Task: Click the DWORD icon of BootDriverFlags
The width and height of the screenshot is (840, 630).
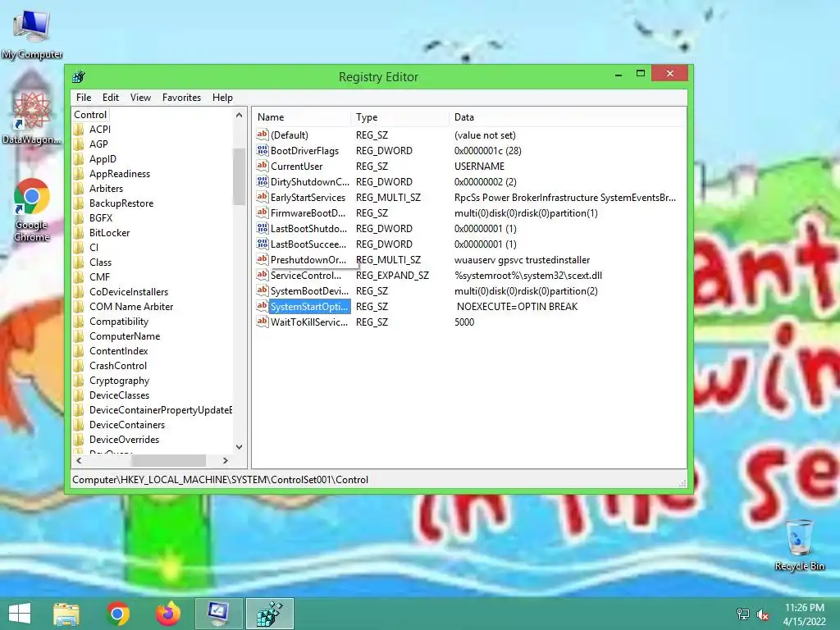Action: (262, 150)
